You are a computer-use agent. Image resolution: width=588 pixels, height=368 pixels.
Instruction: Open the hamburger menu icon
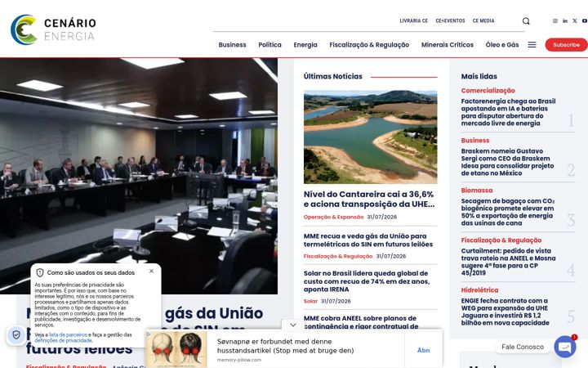tap(532, 45)
